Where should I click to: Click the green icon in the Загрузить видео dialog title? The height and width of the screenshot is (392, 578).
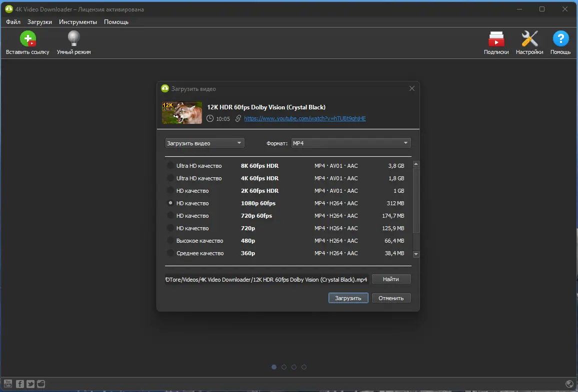point(165,89)
